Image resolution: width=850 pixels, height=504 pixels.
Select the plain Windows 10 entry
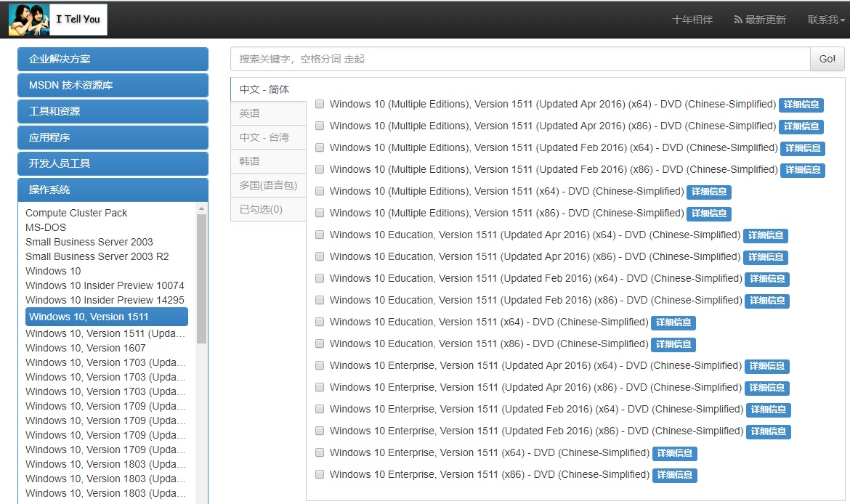[53, 271]
